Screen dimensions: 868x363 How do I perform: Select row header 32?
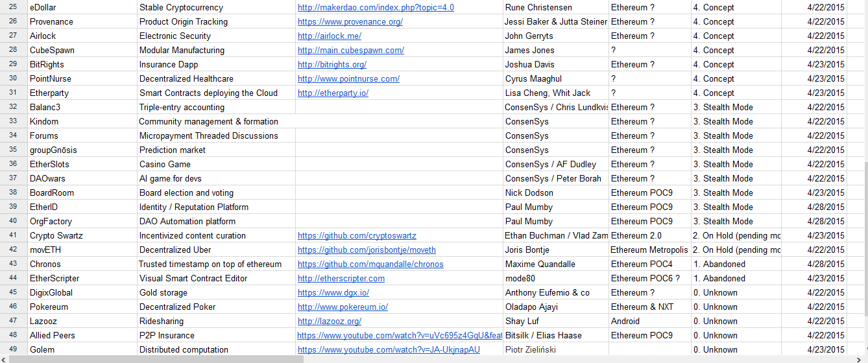click(14, 108)
